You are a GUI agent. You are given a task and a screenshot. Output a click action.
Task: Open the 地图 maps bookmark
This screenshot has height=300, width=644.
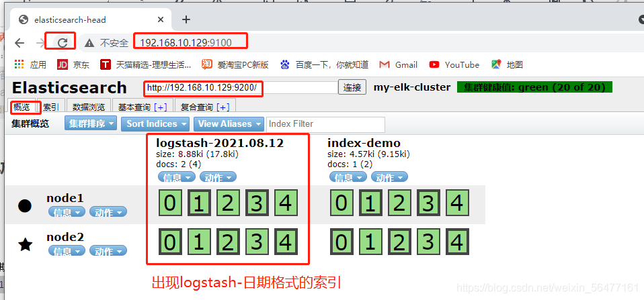click(507, 64)
